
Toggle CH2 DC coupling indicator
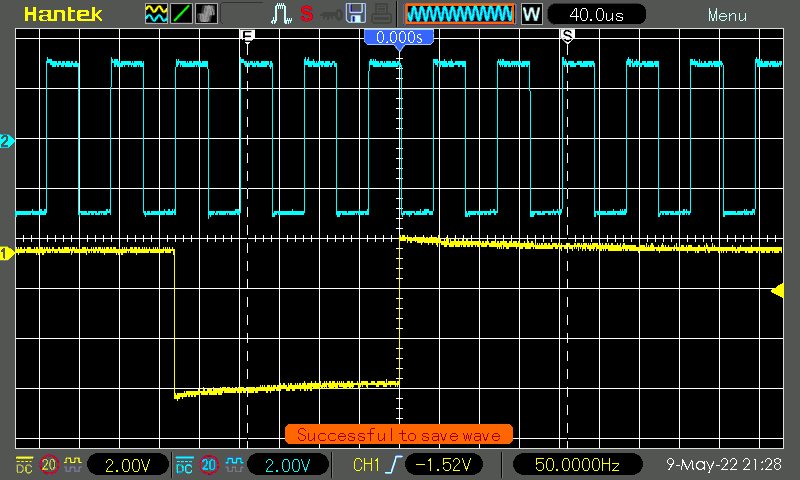pyautogui.click(x=184, y=465)
